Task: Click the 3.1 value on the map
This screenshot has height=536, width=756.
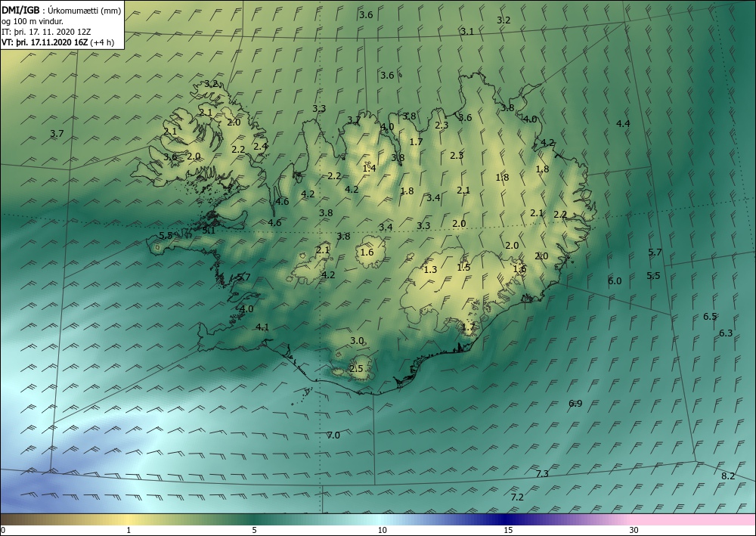Action: point(467,32)
